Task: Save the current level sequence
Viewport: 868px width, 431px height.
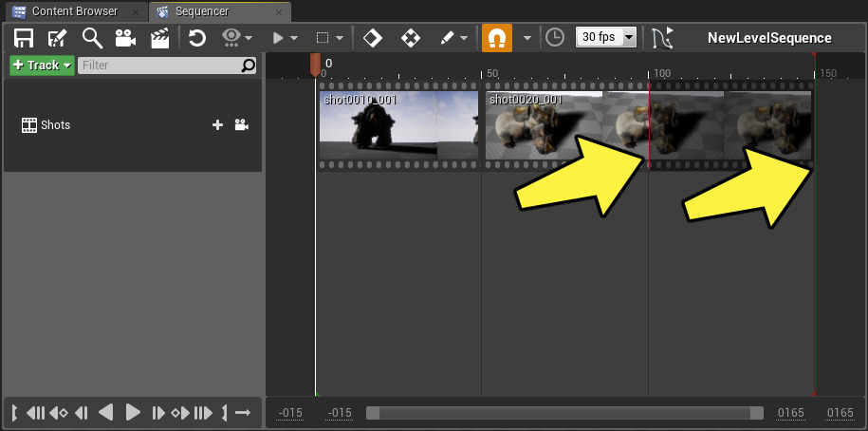Action: [24, 38]
